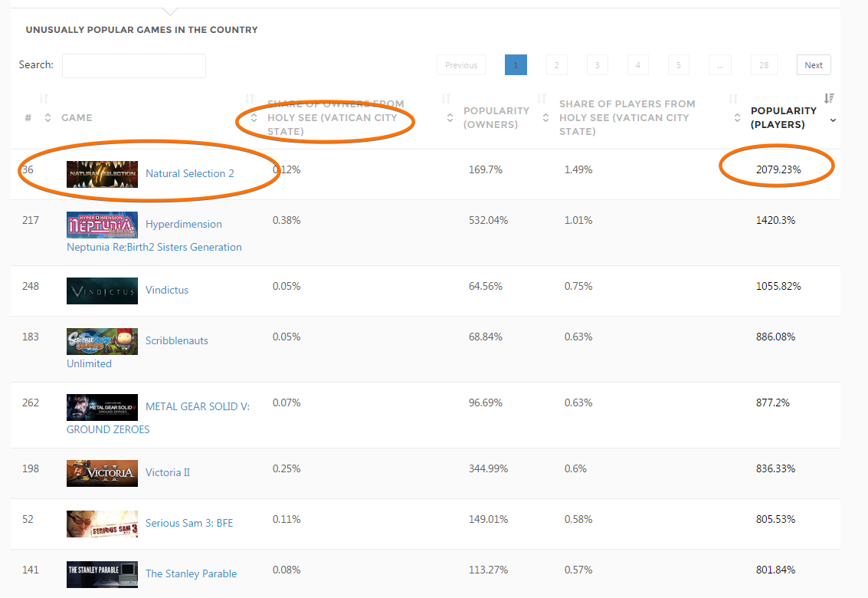Screen dimensions: 868x598
Task: Select the 2079.23% popularity value
Action: tap(778, 169)
